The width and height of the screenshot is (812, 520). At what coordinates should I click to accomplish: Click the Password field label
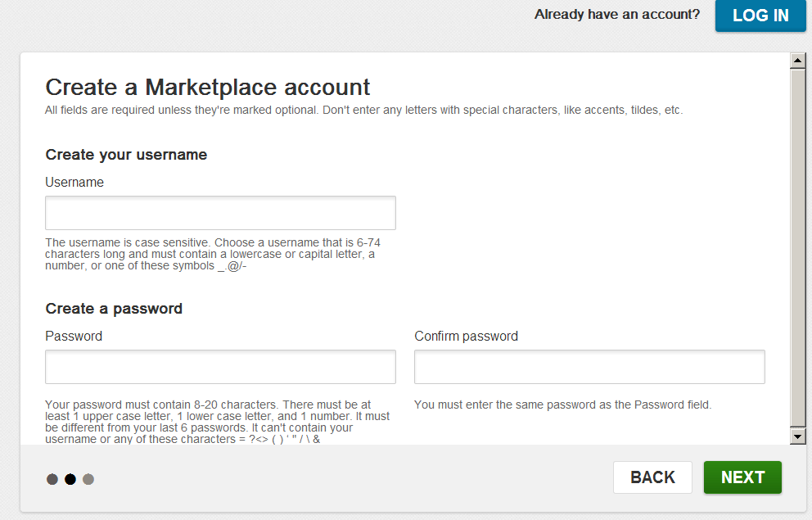tap(74, 337)
